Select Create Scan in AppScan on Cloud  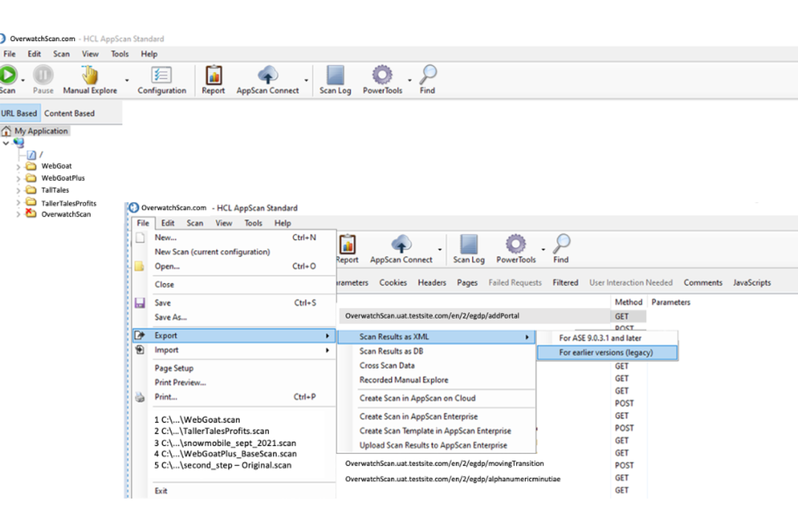click(437, 398)
